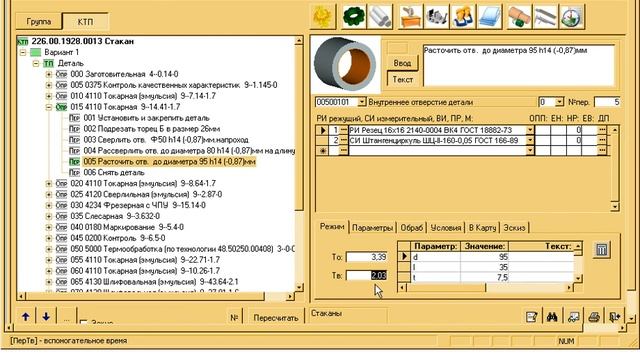Click the dark green gear toolbar icon
Viewport: 640px width, 360px height.
[353, 17]
